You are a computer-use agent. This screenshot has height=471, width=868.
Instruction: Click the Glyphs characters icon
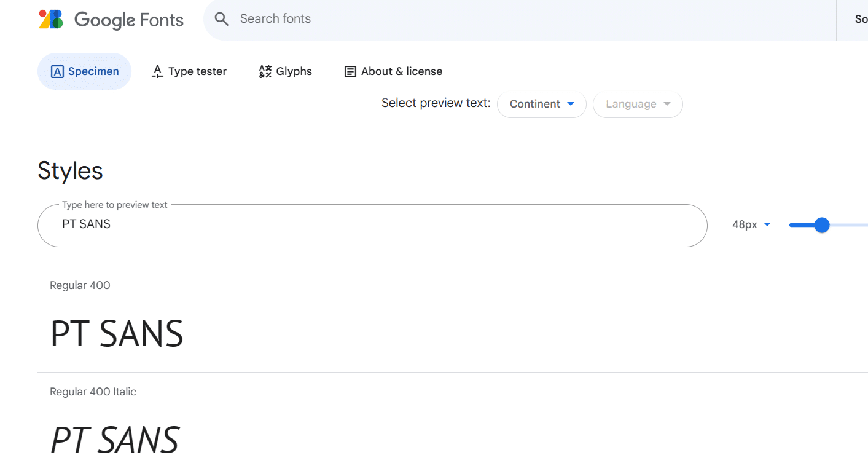[265, 71]
